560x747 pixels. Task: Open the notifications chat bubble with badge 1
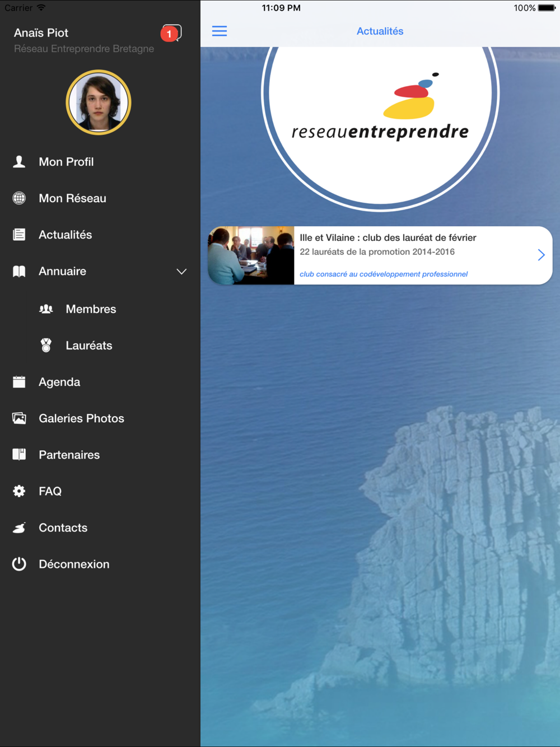171,34
